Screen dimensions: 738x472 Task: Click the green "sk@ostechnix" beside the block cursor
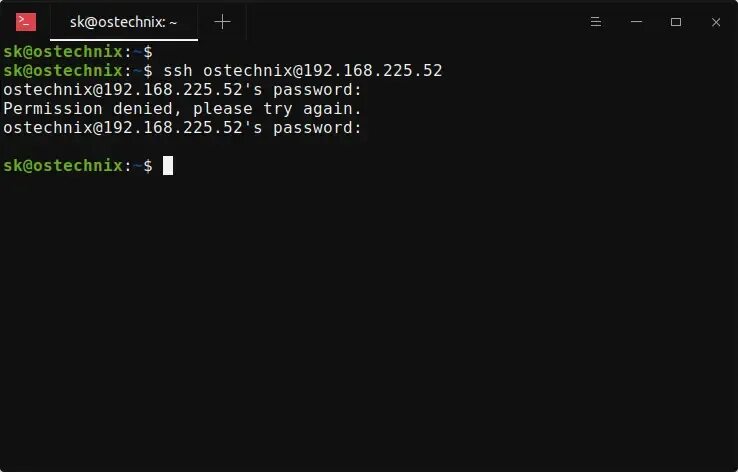[x=63, y=166]
